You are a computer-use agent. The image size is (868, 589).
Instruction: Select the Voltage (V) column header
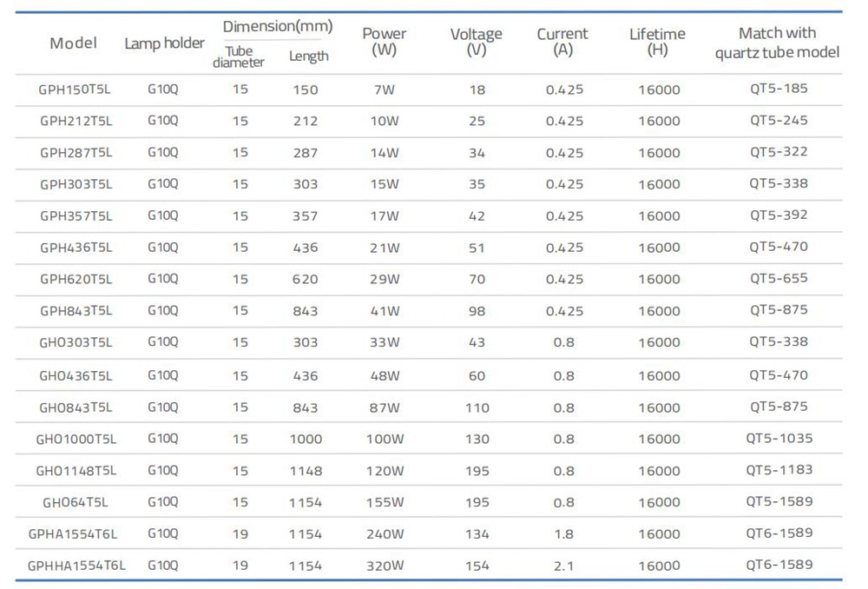(x=476, y=42)
